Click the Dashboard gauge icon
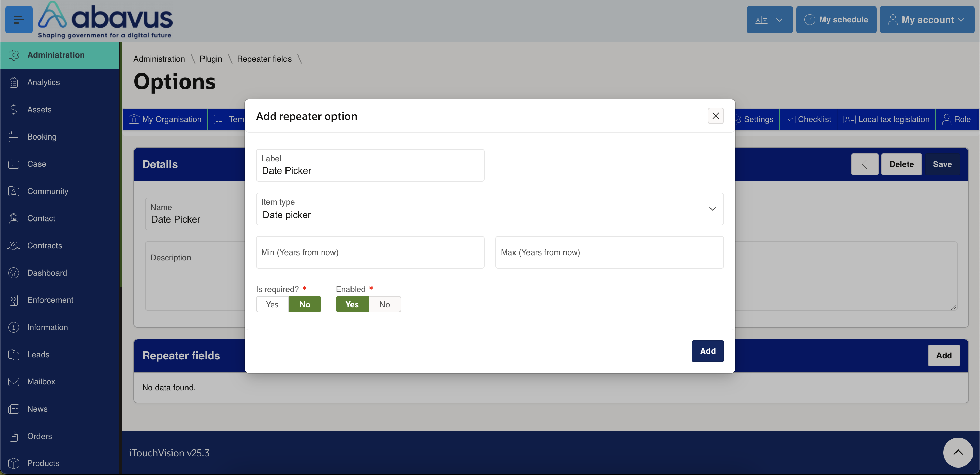Screen dimensions: 980x475 (x=14, y=273)
